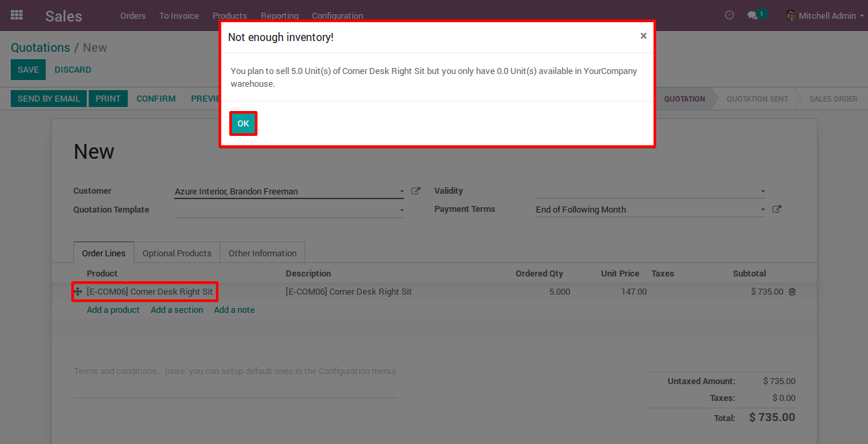The image size is (868, 444).
Task: Switch to the Order Lines tab
Action: 104,253
